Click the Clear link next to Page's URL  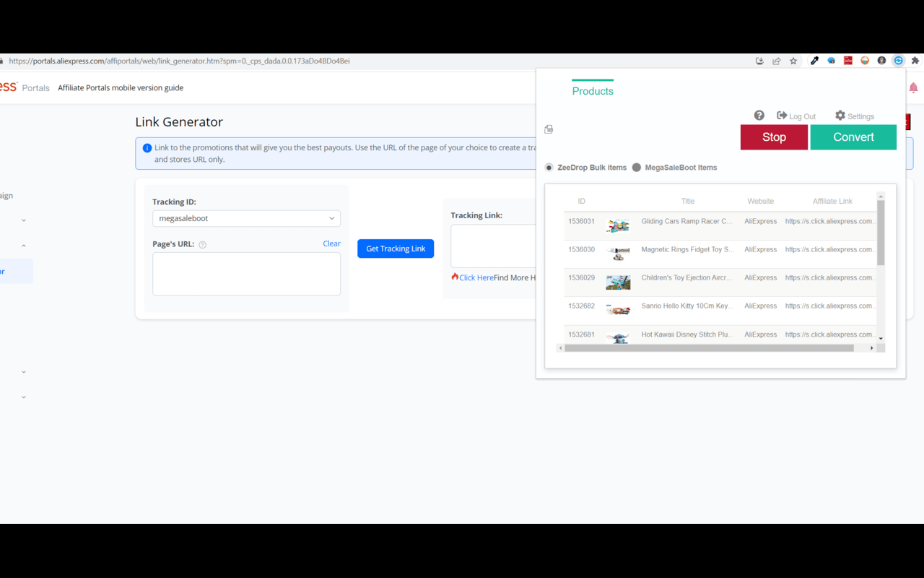(x=331, y=243)
